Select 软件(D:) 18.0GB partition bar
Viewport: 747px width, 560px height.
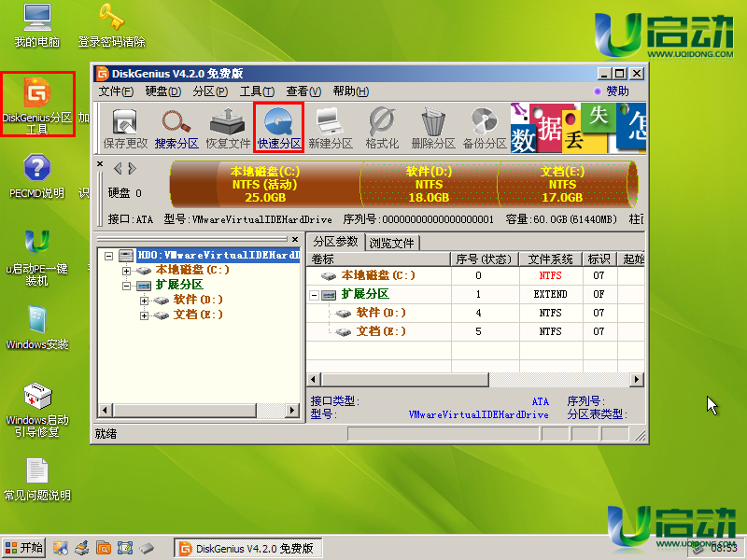(x=429, y=184)
